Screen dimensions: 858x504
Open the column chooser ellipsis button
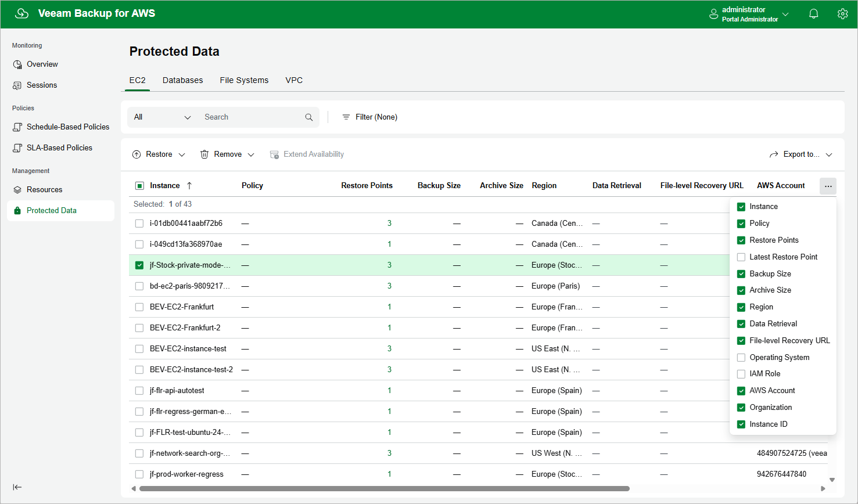(828, 186)
